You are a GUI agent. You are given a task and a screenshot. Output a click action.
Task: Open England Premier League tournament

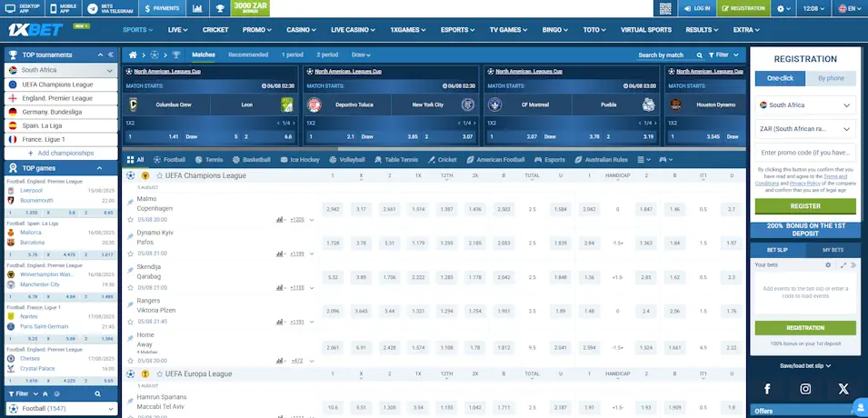pyautogui.click(x=62, y=98)
